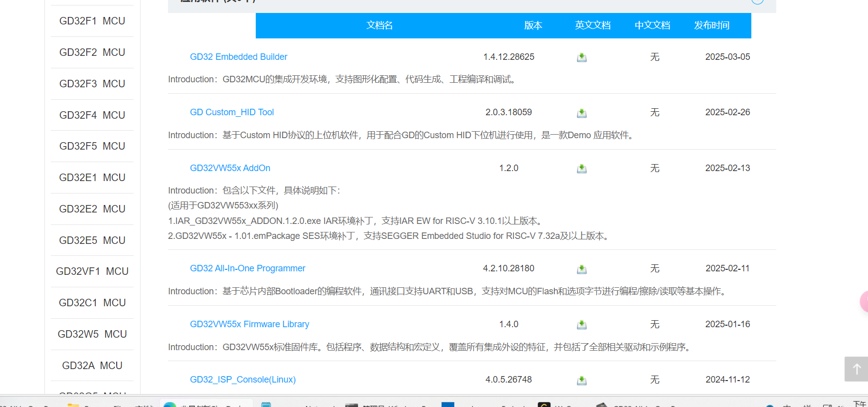The height and width of the screenshot is (407, 868).
Task: Download GD32_ISP_Console(Linux) package icon
Action: click(x=581, y=381)
